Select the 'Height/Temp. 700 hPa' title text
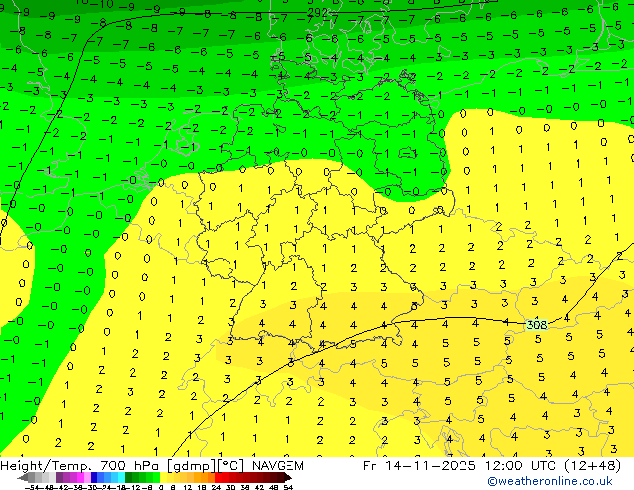Screen dimensions: 634x490 click(x=80, y=466)
